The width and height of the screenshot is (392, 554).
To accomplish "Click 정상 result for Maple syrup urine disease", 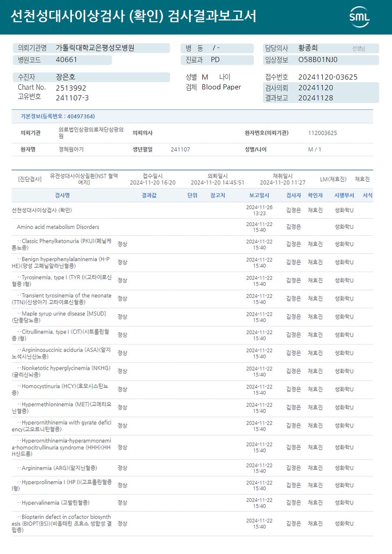I will point(122,316).
